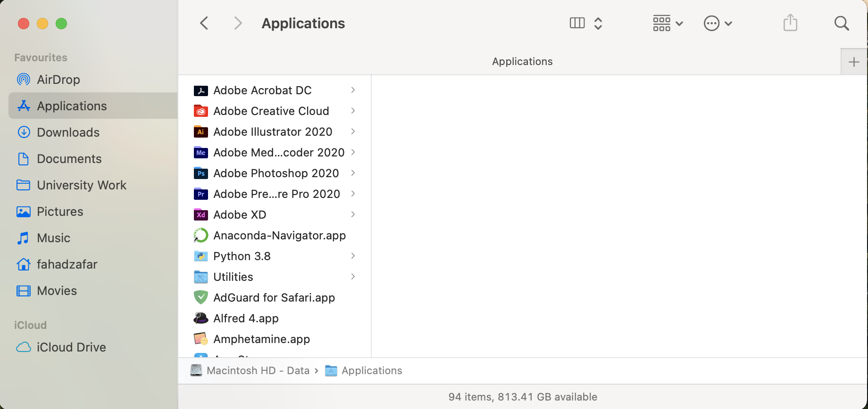
Task: Open Movies in sidebar
Action: pyautogui.click(x=93, y=291)
